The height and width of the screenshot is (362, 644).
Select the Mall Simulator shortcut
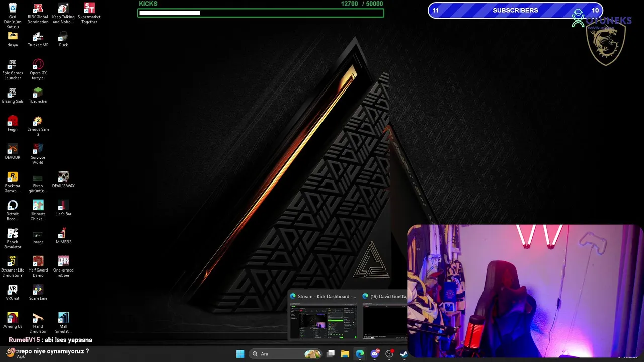(x=63, y=323)
